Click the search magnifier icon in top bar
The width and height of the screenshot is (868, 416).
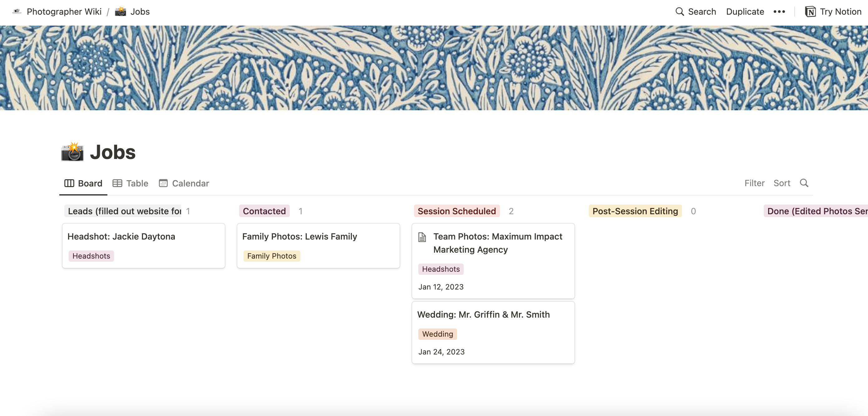(x=680, y=12)
